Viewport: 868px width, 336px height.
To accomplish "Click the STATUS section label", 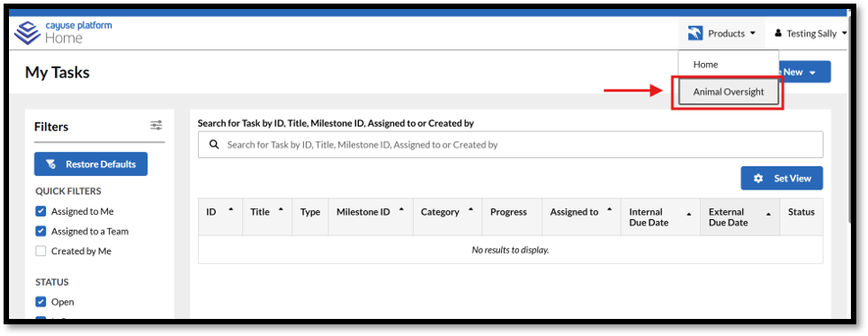I will 52,282.
